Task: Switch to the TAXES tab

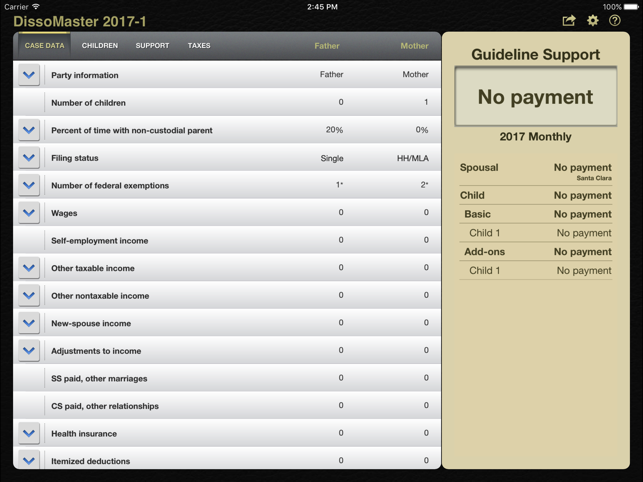Action: coord(199,46)
